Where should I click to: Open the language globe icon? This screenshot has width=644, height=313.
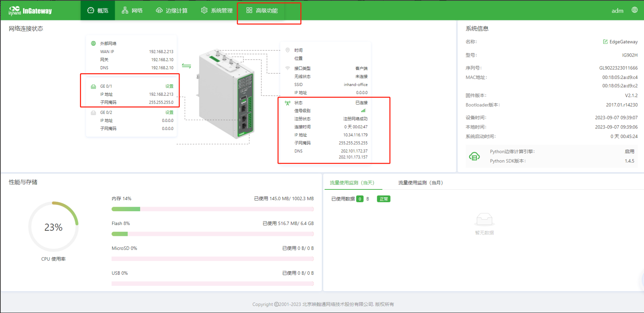pos(634,10)
